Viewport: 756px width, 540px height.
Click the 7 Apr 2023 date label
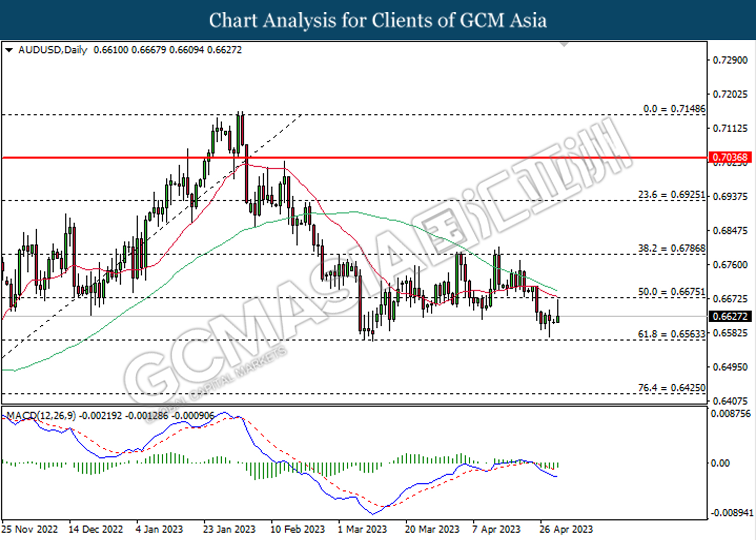(x=496, y=529)
